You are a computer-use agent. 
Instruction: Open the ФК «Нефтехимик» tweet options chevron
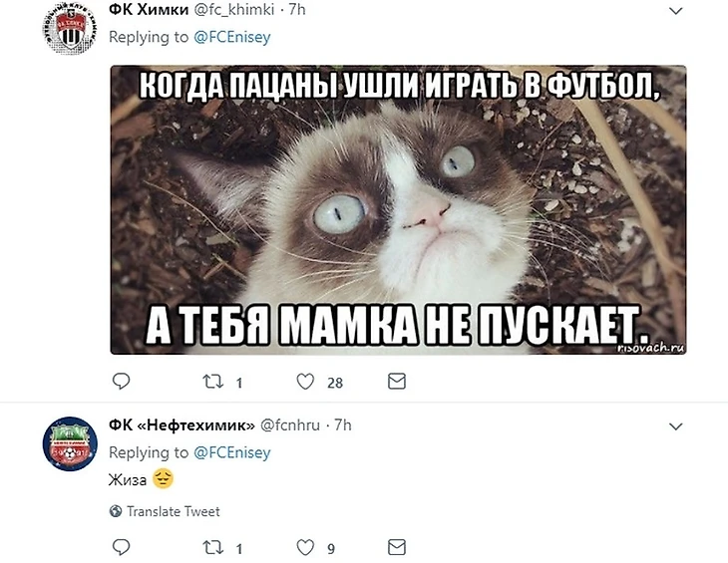pos(675,426)
